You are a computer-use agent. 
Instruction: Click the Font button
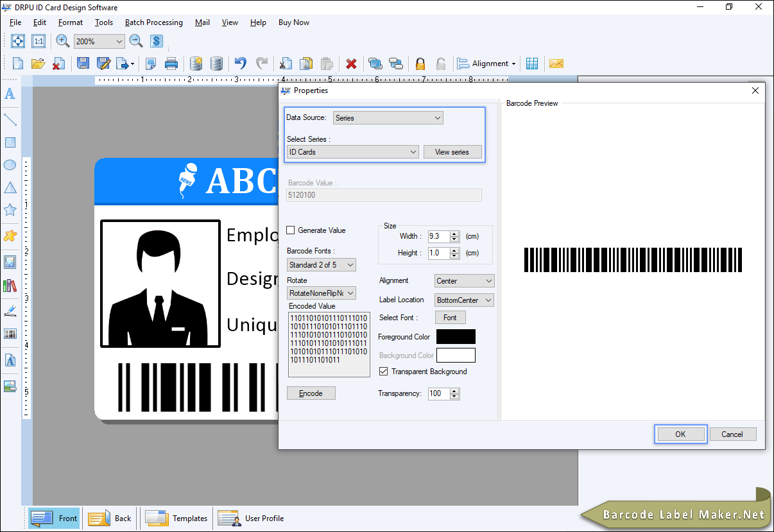451,318
